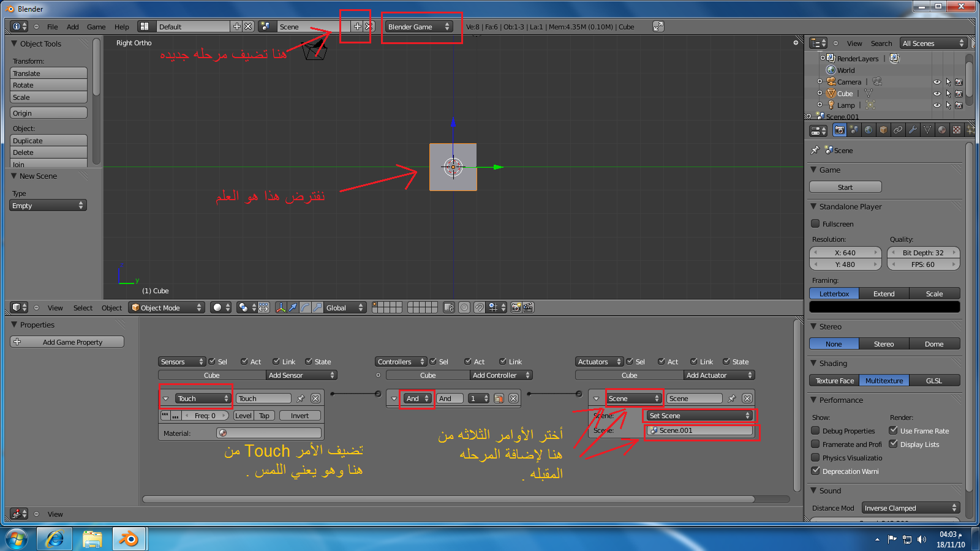The height and width of the screenshot is (551, 980).
Task: Enable Physics Visualization checkbox
Action: (815, 457)
